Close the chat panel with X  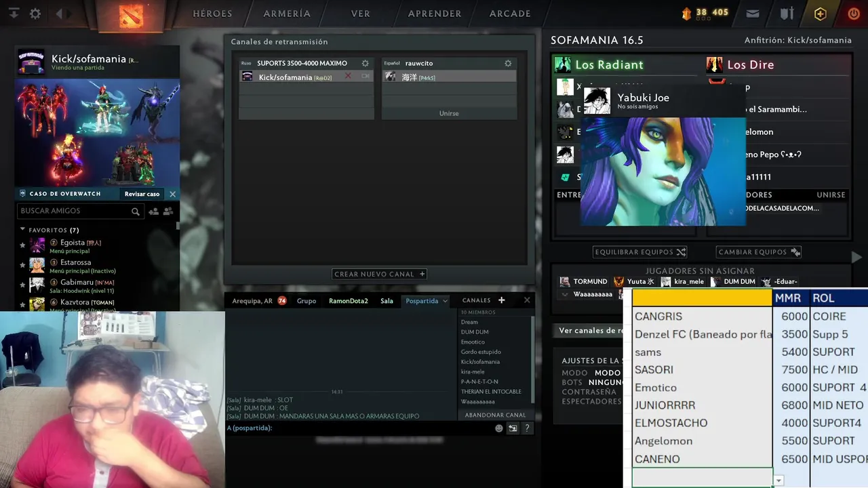pos(527,300)
